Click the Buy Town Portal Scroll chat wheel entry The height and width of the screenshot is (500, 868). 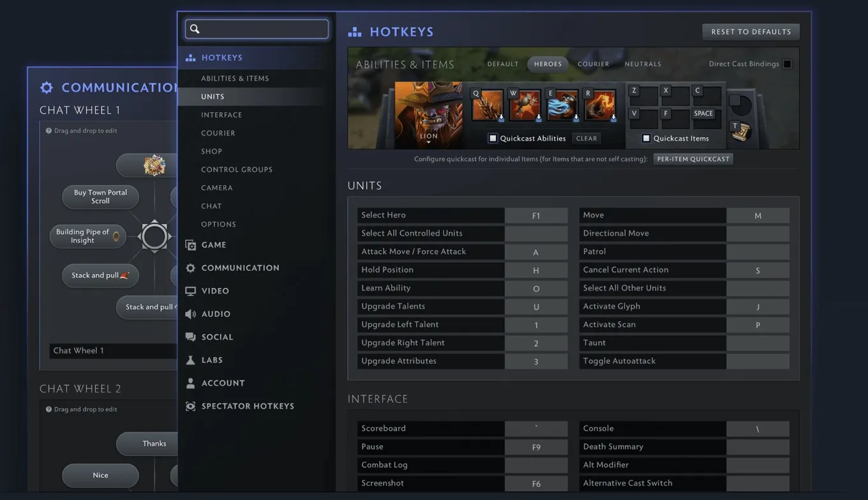click(100, 197)
